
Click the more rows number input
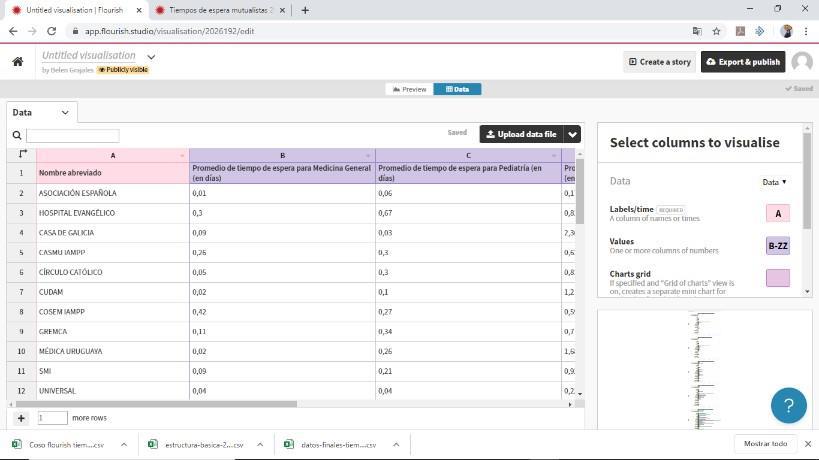[x=52, y=418]
